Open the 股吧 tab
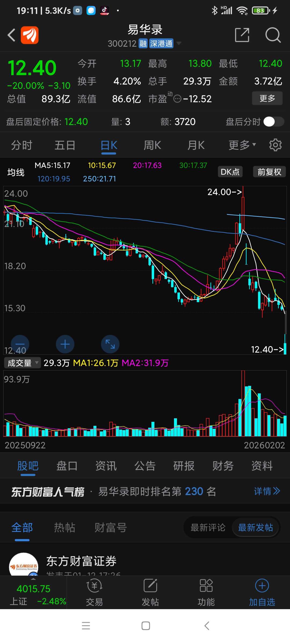 28,466
